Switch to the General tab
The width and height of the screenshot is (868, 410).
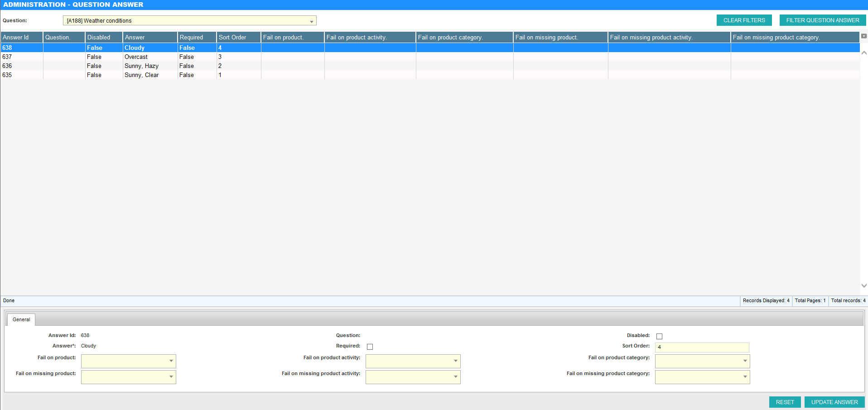click(21, 319)
